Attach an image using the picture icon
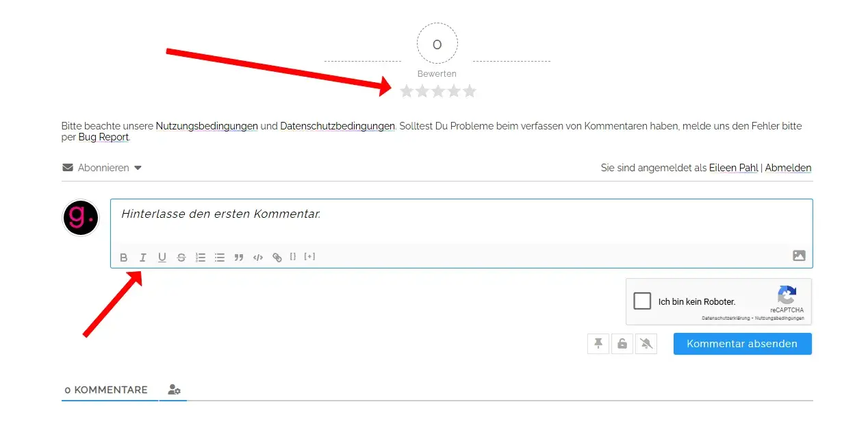This screenshot has width=868, height=426. 799,255
